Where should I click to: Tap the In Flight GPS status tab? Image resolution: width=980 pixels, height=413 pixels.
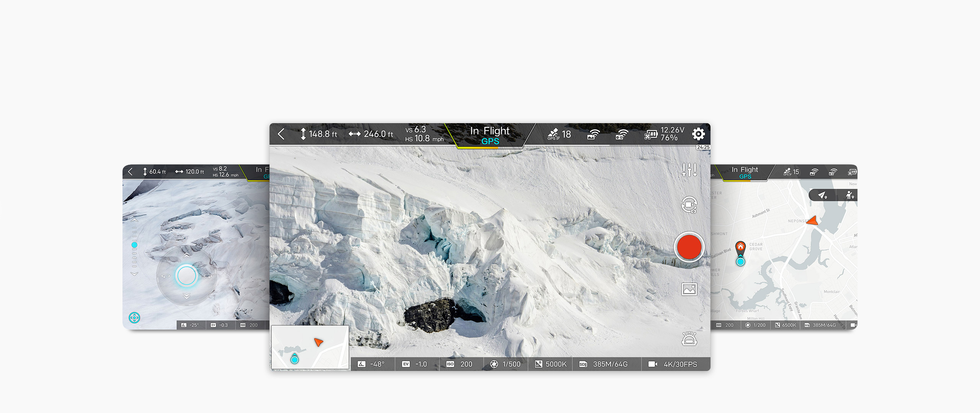coord(490,136)
